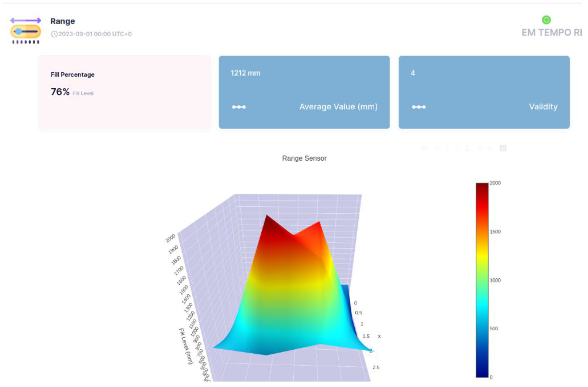Enable turntable rotation mode icon
The width and height of the screenshot is (588, 387).
point(467,148)
